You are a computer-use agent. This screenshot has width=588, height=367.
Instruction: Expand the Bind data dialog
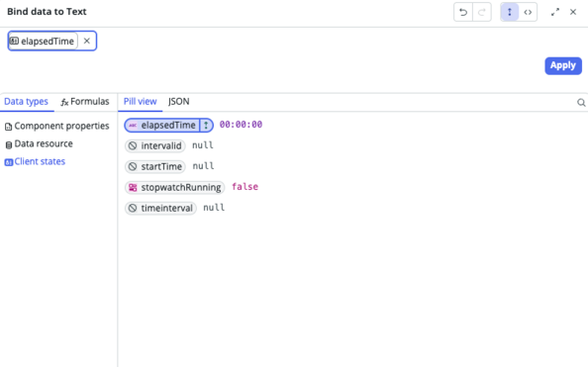(555, 12)
